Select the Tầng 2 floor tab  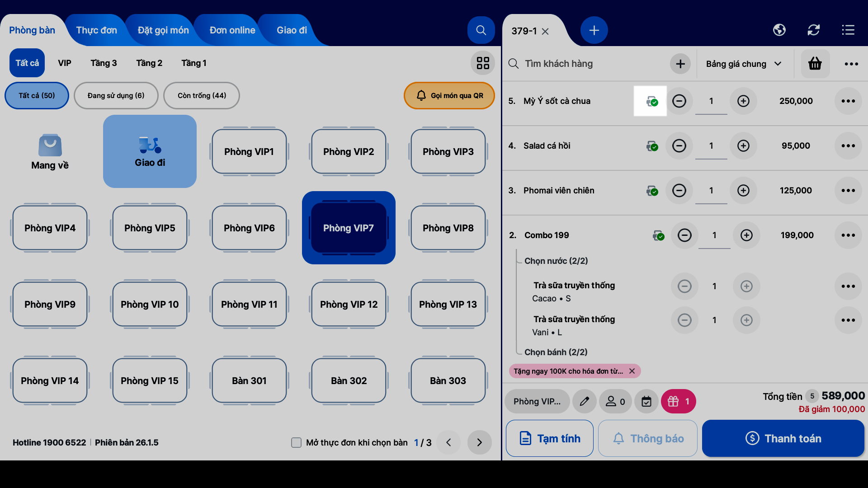pos(149,63)
